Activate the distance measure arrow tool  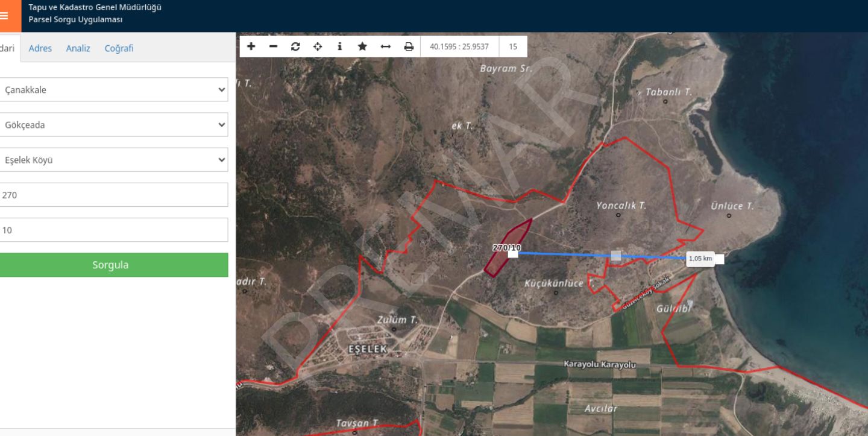(386, 46)
